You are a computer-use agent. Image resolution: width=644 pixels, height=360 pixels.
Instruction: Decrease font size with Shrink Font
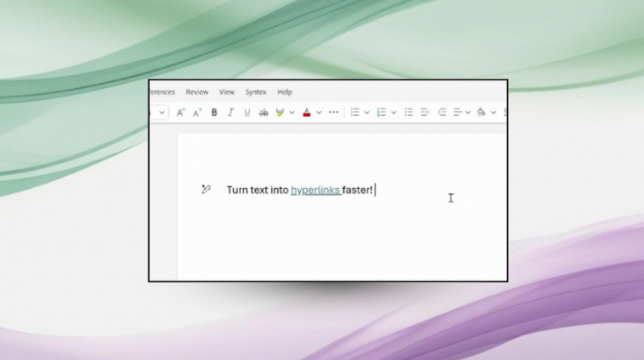point(197,113)
